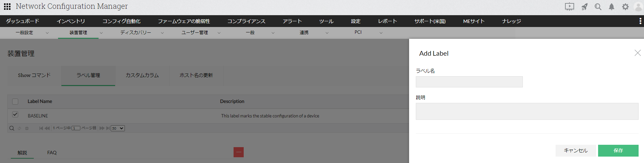Open the コンプライアンス menu
This screenshot has width=644, height=163.
(x=246, y=21)
